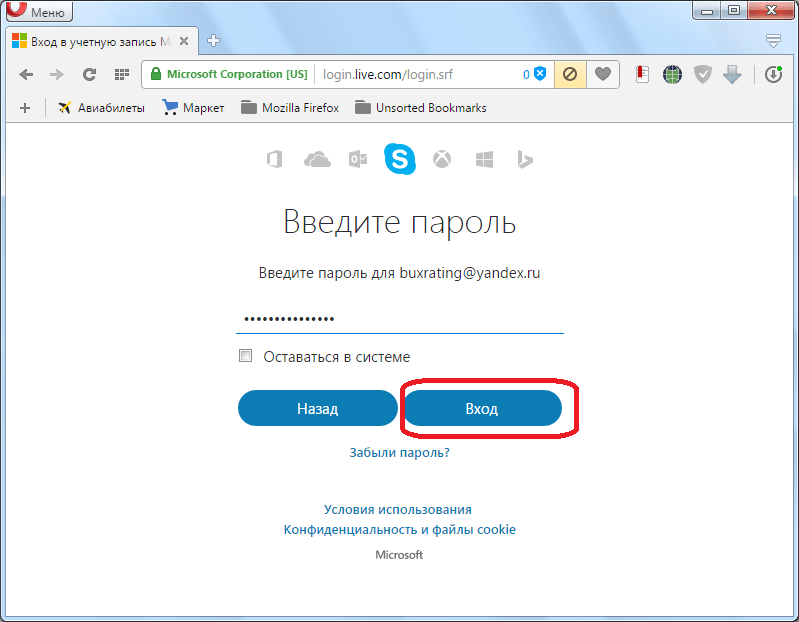Open the gray shield checkmark extension
The height and width of the screenshot is (622, 799).
pos(703,75)
